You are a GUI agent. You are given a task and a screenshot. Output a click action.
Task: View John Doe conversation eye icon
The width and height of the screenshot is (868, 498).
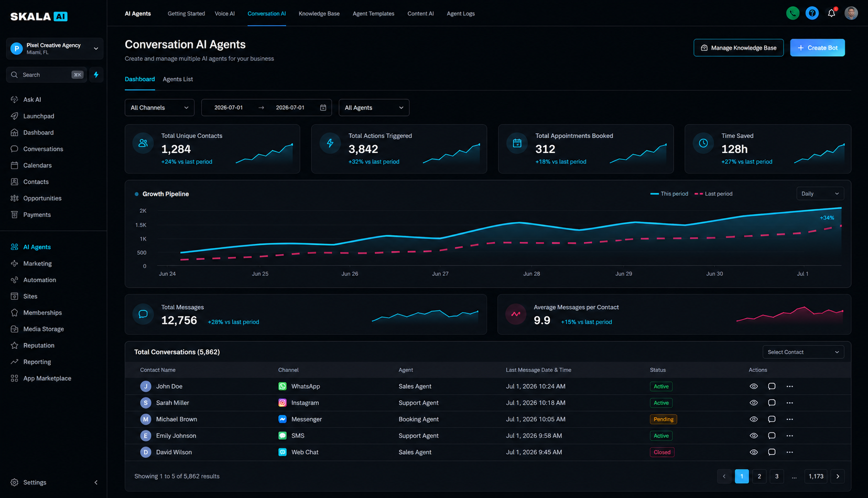[754, 386]
